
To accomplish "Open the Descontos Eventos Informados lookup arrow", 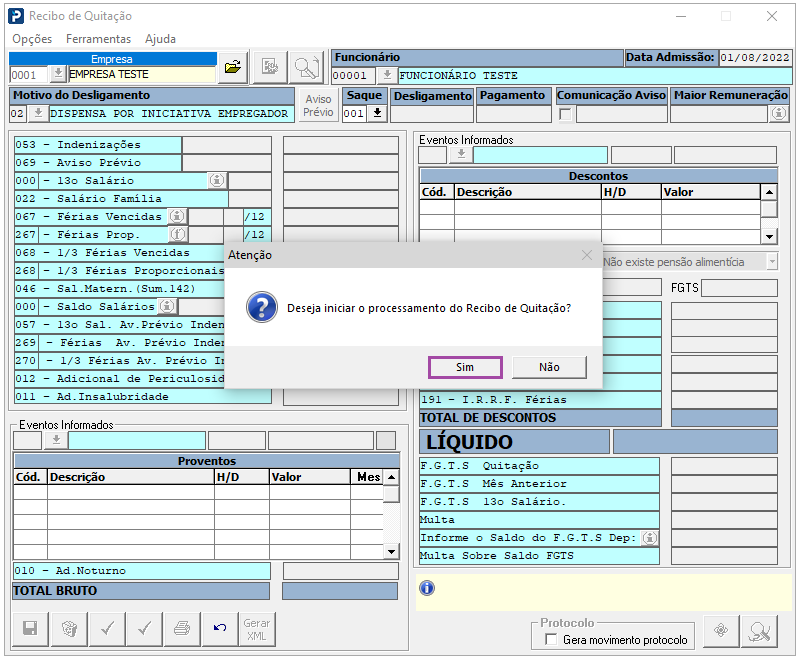I will tap(461, 154).
